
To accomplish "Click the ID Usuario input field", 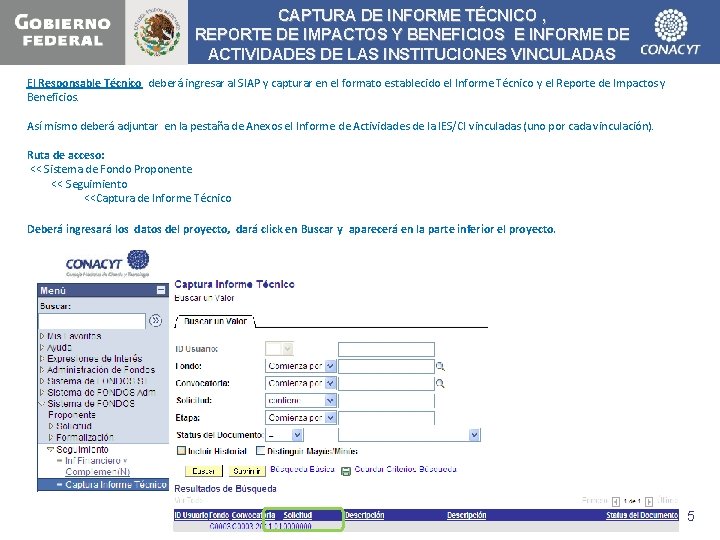I will [386, 349].
